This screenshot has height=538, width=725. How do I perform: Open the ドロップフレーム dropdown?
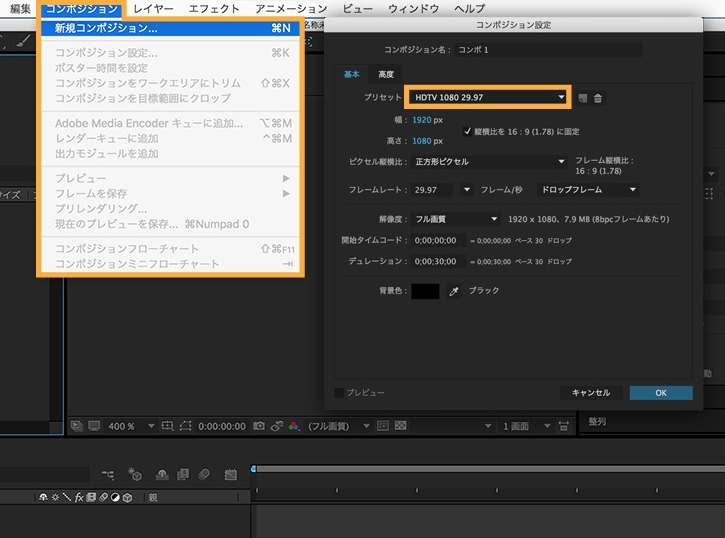588,190
